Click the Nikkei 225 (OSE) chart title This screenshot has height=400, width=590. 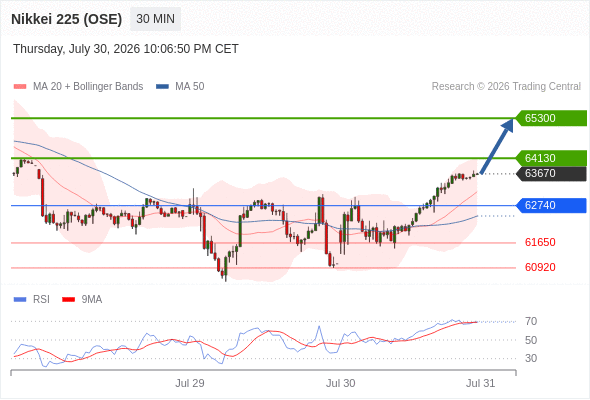click(x=67, y=19)
